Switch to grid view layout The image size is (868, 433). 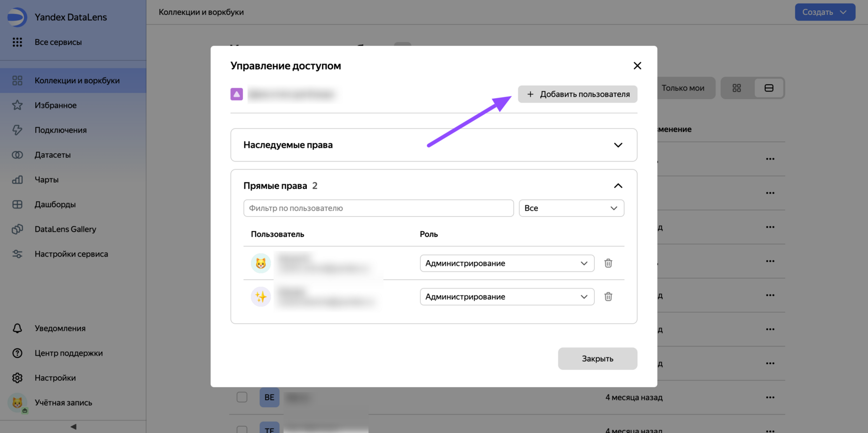point(737,88)
